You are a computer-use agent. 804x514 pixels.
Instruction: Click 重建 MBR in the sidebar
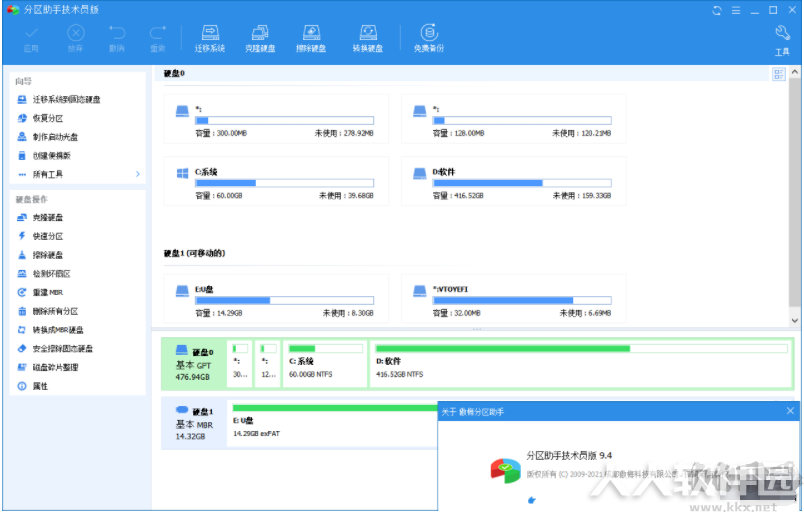tap(40, 292)
